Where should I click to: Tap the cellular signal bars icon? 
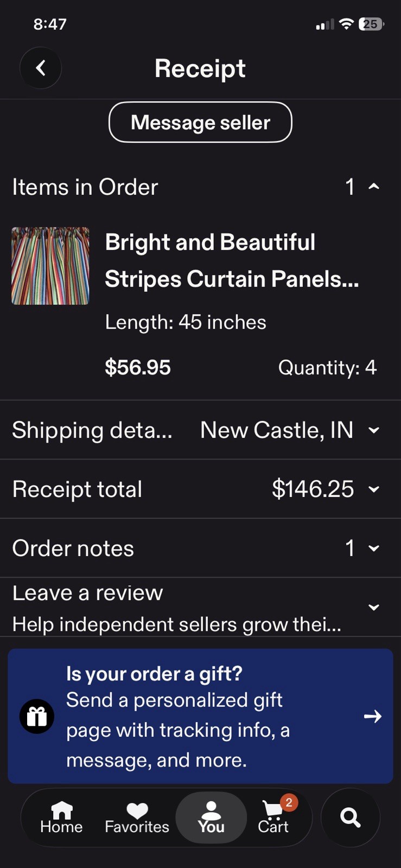pos(325,24)
